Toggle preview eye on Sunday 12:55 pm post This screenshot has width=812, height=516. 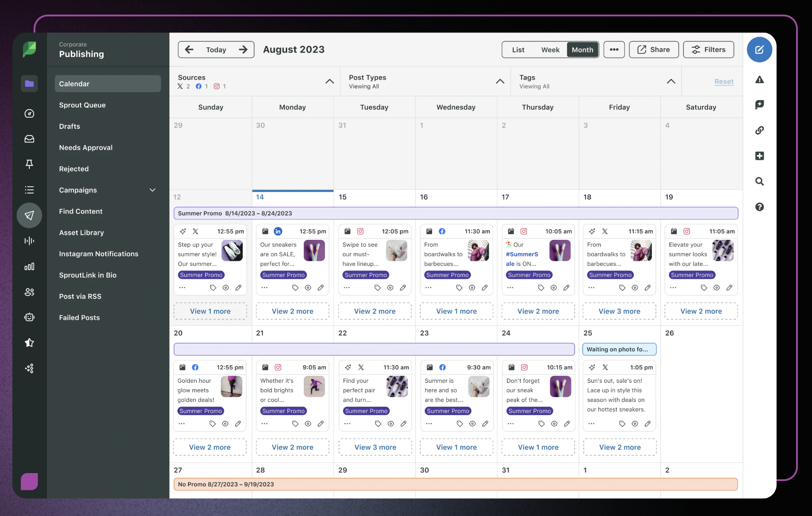point(226,288)
